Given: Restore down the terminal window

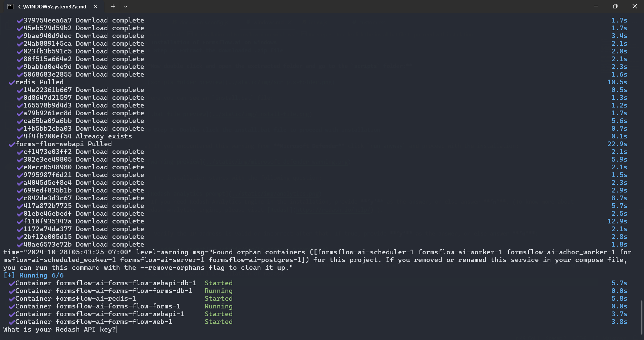Looking at the screenshot, I should point(615,6).
